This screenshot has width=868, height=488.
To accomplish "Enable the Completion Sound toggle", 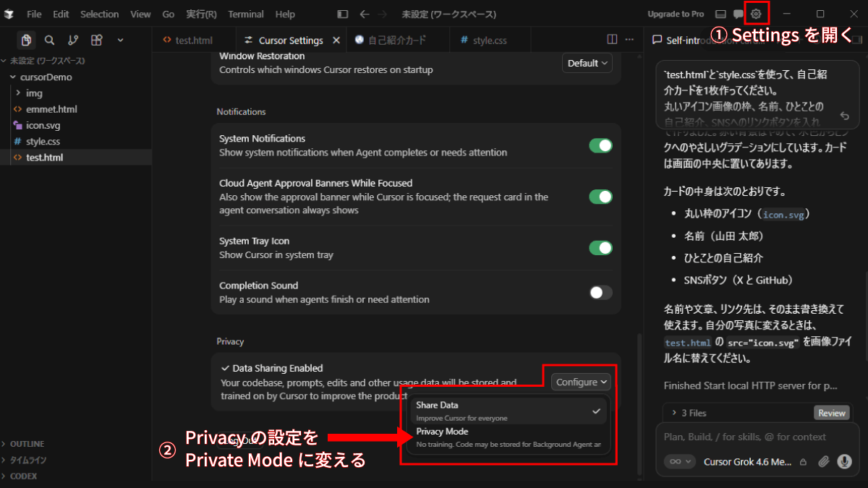I will [600, 292].
